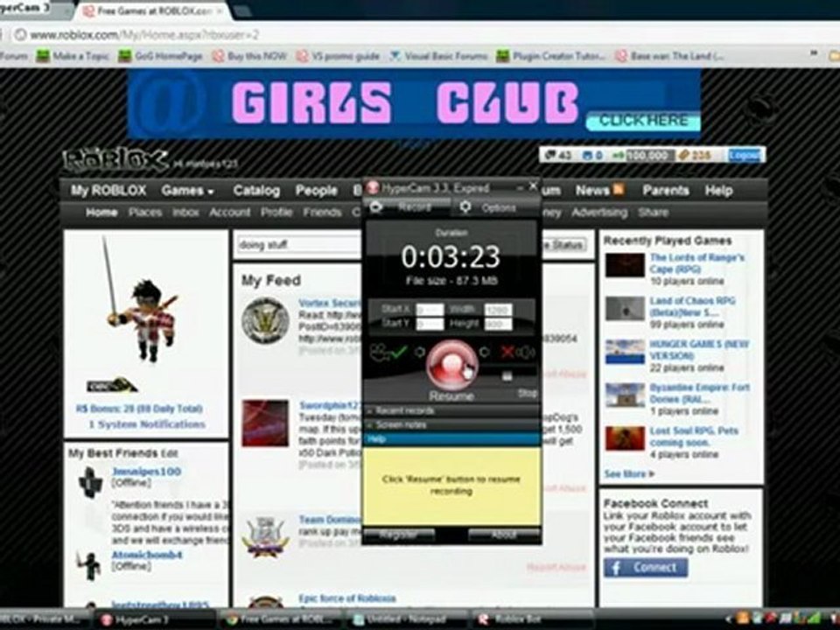Edit the capture Width field
The image size is (840, 630).
point(498,310)
